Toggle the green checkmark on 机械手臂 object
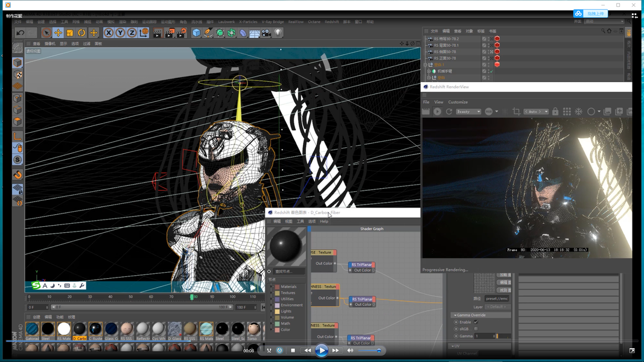 point(491,71)
